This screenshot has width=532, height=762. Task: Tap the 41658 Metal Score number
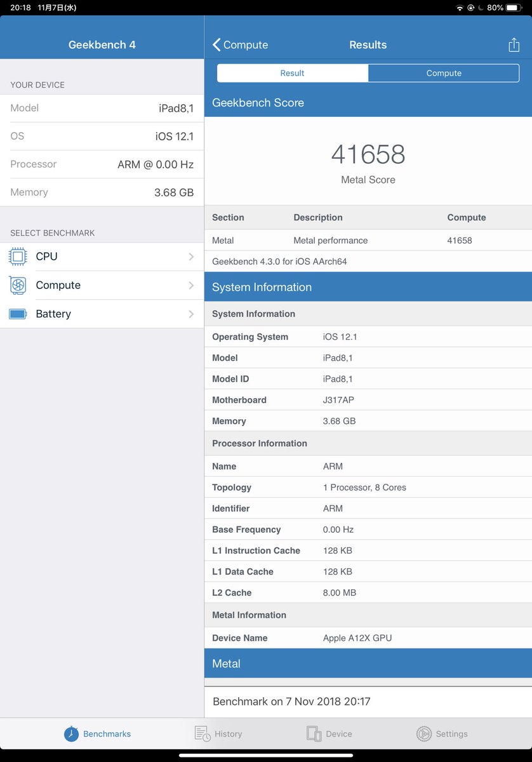pos(368,154)
